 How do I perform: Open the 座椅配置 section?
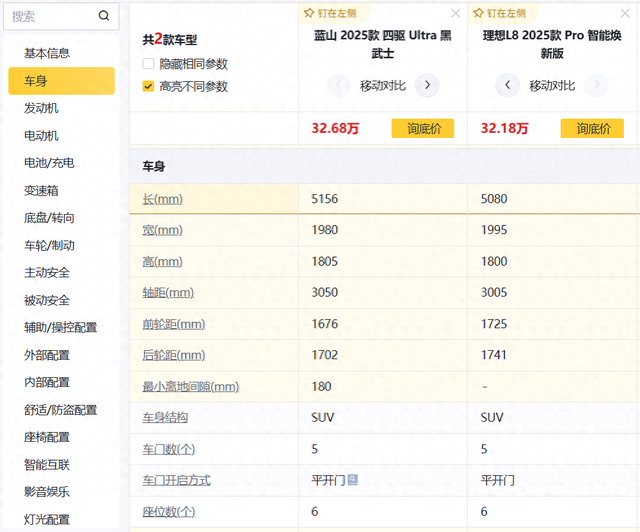click(47, 437)
